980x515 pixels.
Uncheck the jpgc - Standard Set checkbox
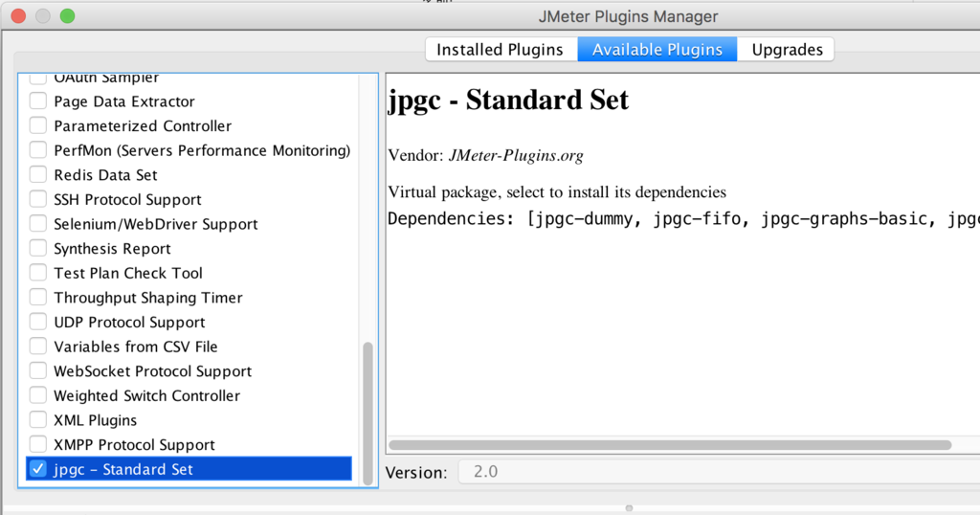38,469
